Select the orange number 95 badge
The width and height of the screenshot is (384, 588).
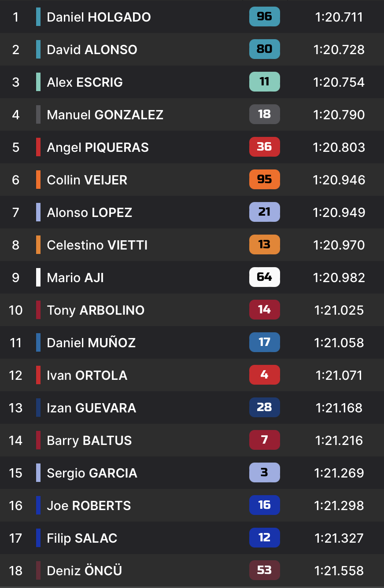[264, 180]
